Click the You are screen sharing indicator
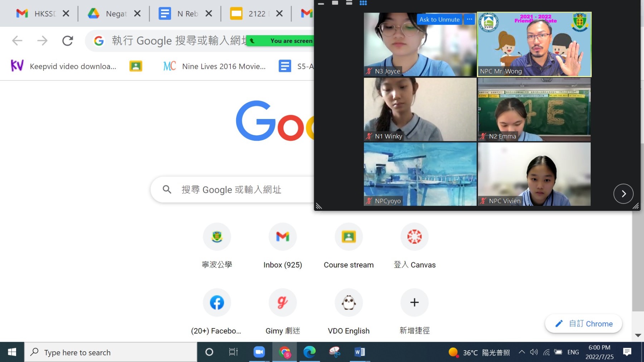 click(280, 41)
